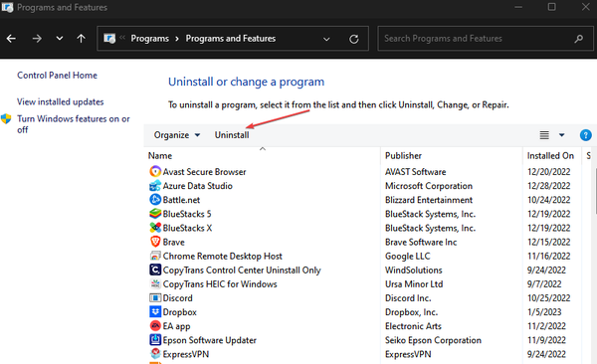Open the Organize dropdown menu
Screen dimensions: 597x364
click(x=177, y=135)
